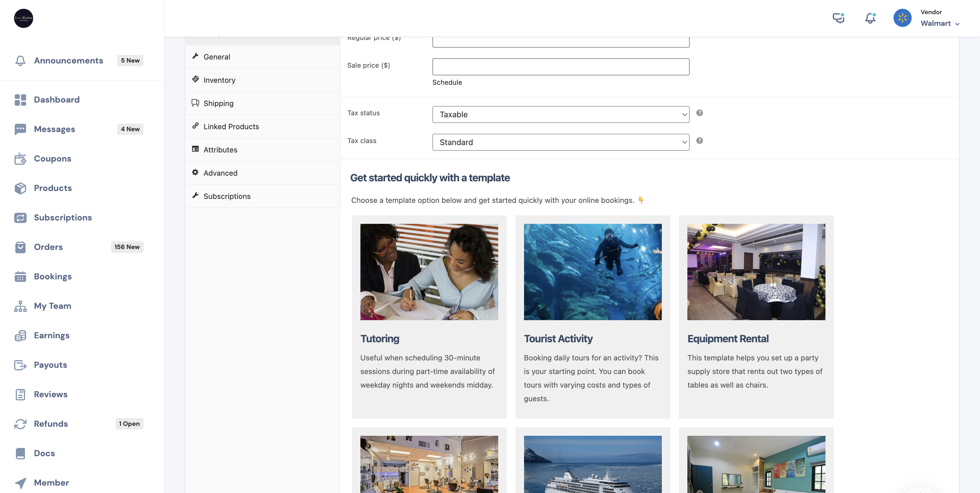Viewport: 980px width, 493px height.
Task: Go to Subscriptions in the sidebar
Action: 63,217
